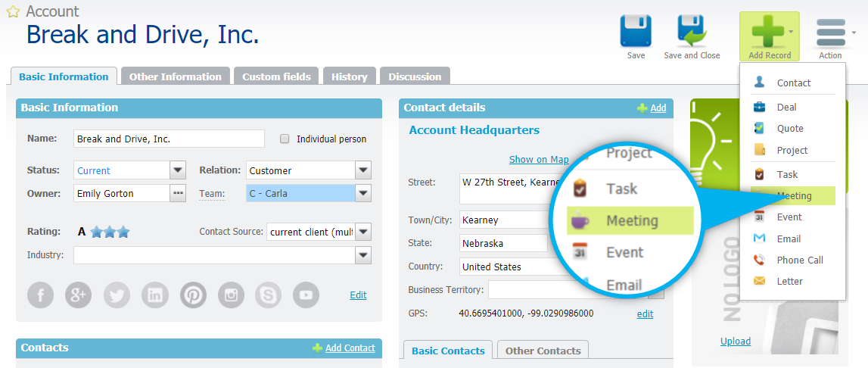The image size is (868, 368).
Task: Choose Contact from Add Record menu
Action: tap(793, 83)
